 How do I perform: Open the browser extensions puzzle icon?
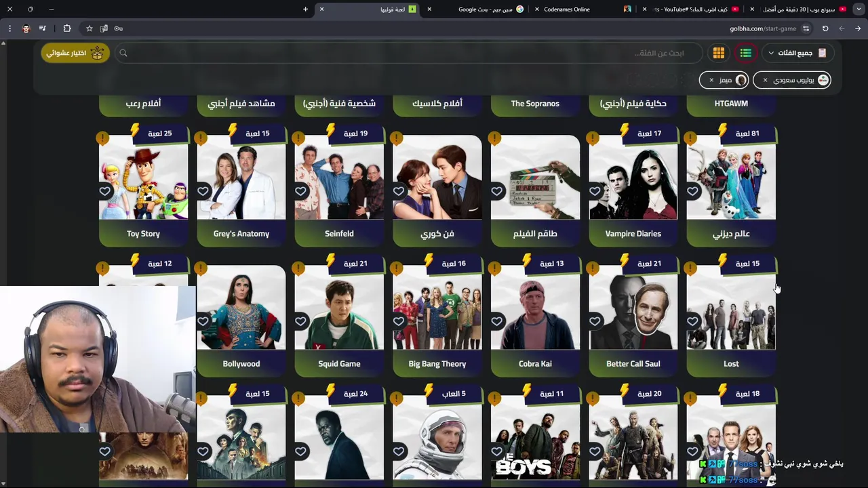click(66, 28)
